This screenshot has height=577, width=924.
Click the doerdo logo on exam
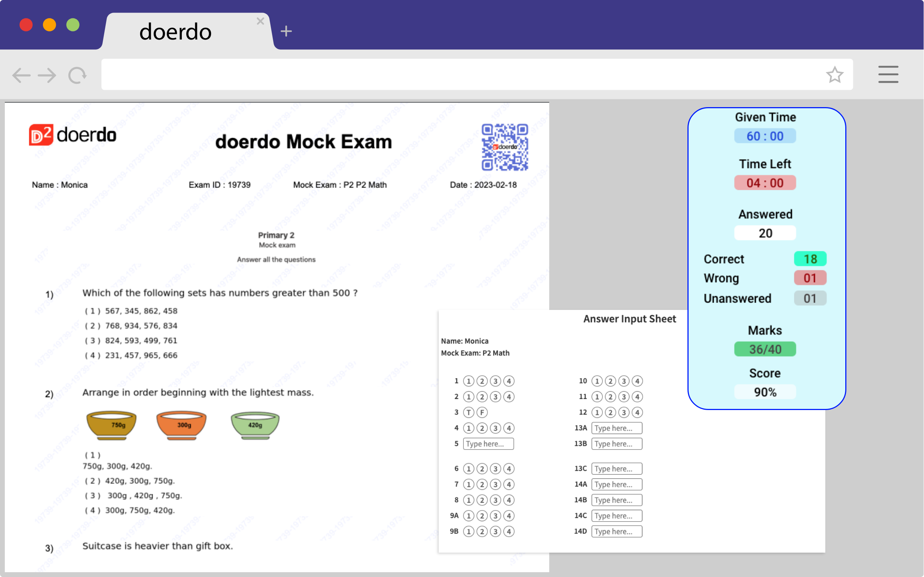pyautogui.click(x=72, y=135)
